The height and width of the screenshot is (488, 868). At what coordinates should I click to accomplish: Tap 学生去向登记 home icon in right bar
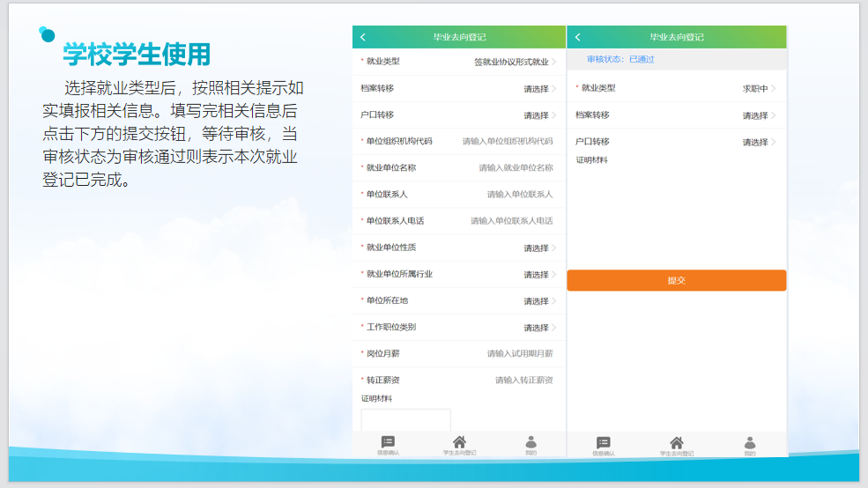point(677,444)
